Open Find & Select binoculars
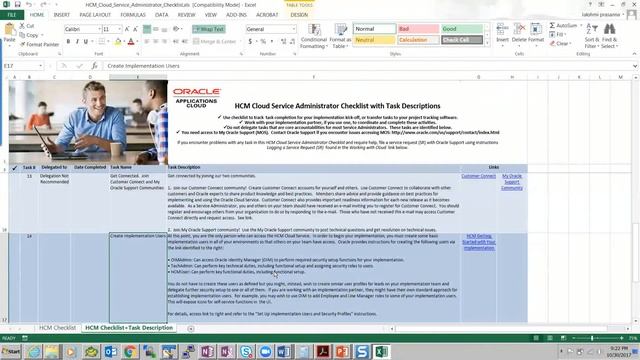Image resolution: width=640 pixels, height=360 pixels. (609, 36)
